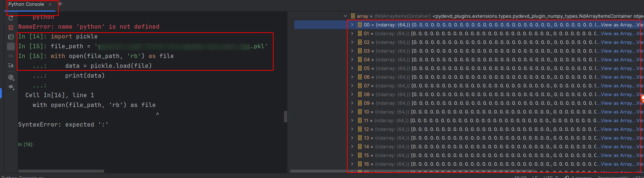Expand ndarray row 05
The image size is (644, 178).
click(x=352, y=68)
